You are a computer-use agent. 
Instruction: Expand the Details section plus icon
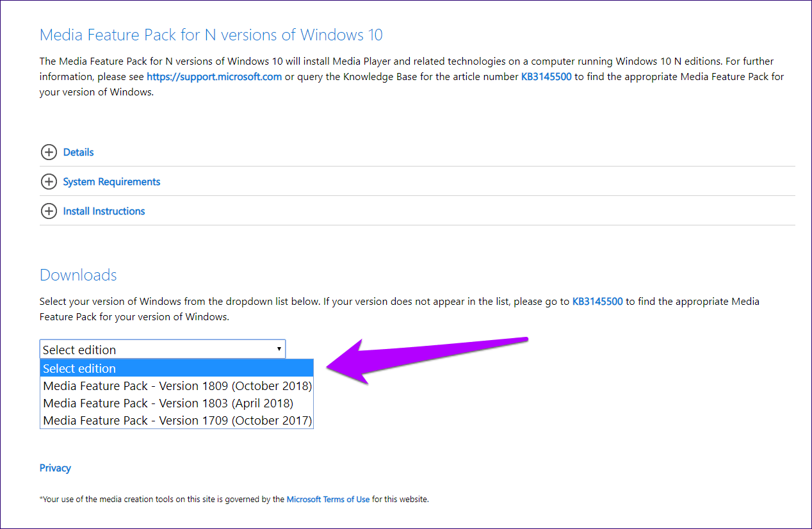pos(48,152)
